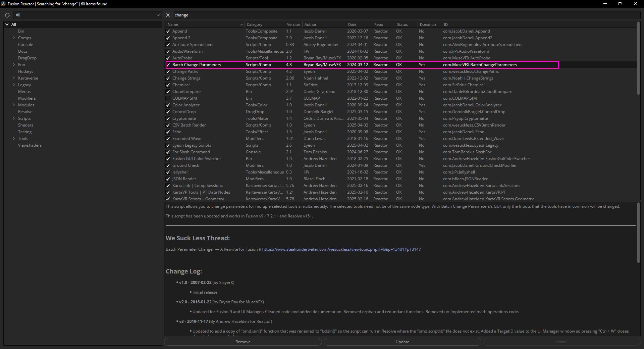Viewport: 644px width, 349px height.
Task: Select the Resolve category
Action: point(25,112)
